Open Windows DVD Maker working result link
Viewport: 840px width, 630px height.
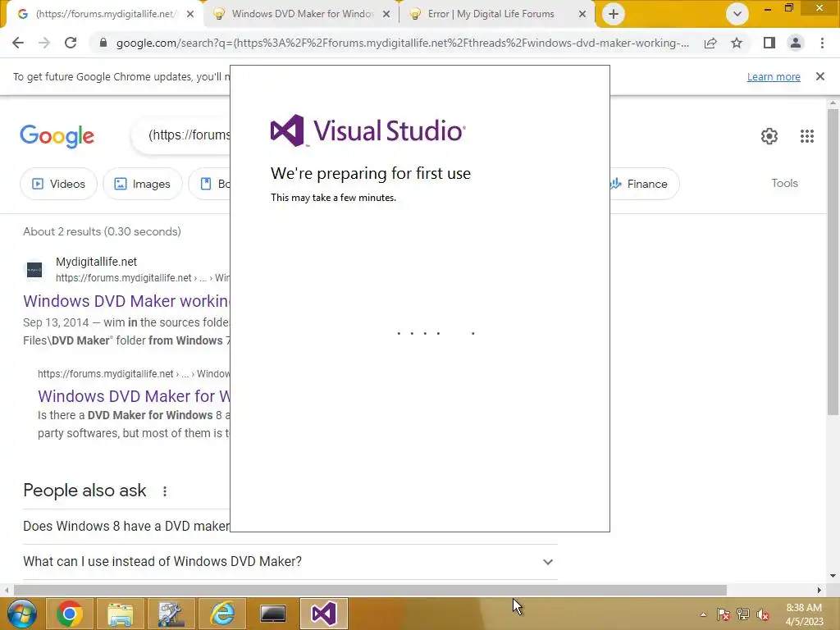click(x=126, y=301)
